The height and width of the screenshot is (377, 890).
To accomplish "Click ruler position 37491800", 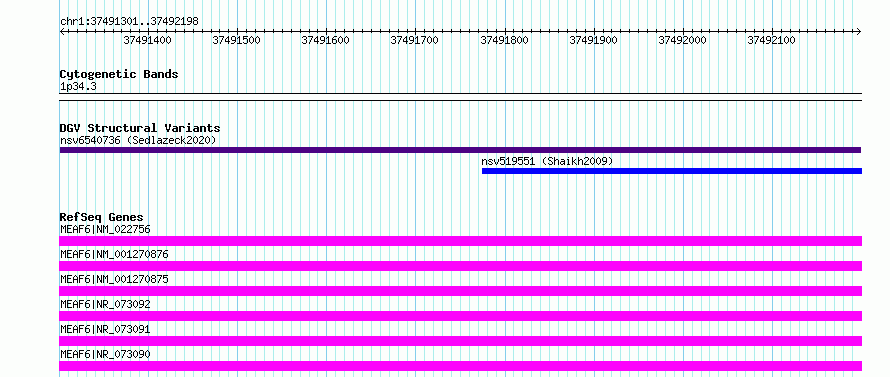I will (504, 40).
